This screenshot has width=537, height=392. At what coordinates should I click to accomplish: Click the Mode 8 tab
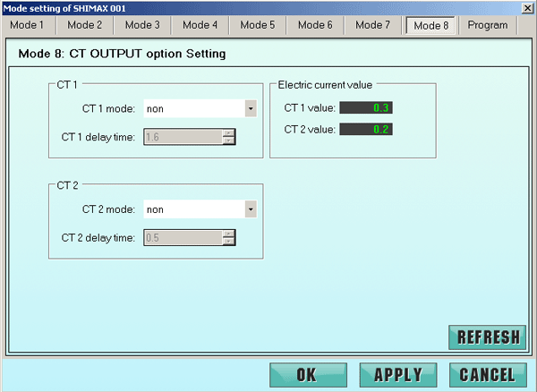pyautogui.click(x=430, y=26)
